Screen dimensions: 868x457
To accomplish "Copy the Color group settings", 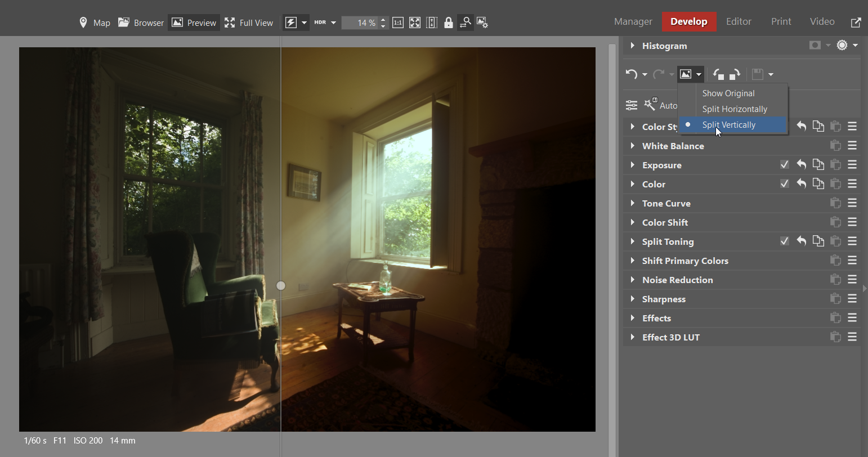I will [x=818, y=184].
